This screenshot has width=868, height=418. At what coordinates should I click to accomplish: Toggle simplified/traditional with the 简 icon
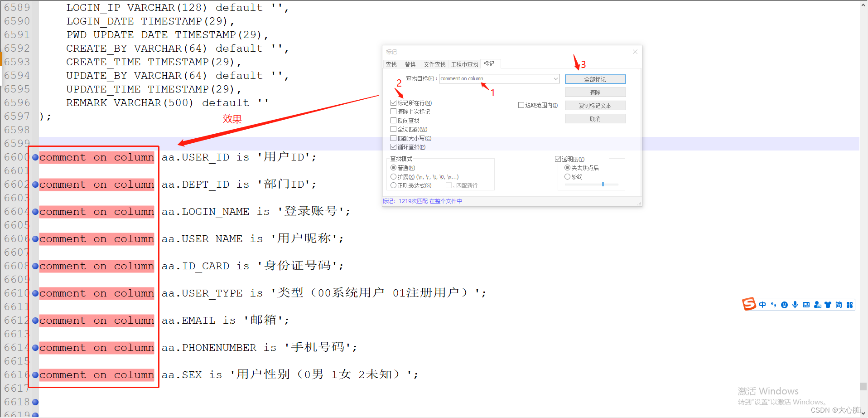(839, 305)
